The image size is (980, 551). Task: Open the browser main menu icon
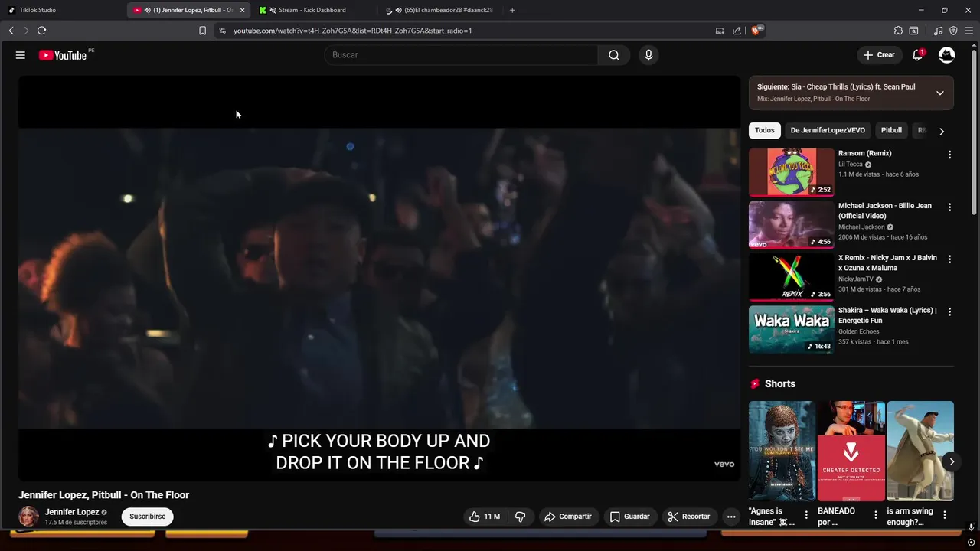[x=969, y=31]
